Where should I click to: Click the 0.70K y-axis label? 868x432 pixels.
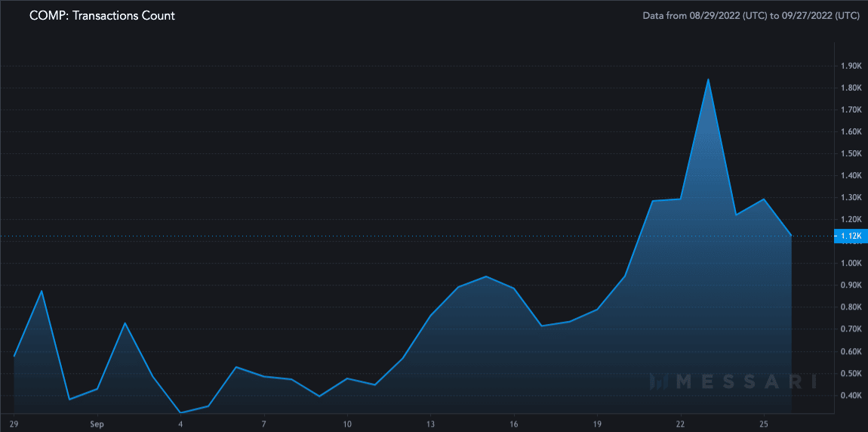coord(851,329)
